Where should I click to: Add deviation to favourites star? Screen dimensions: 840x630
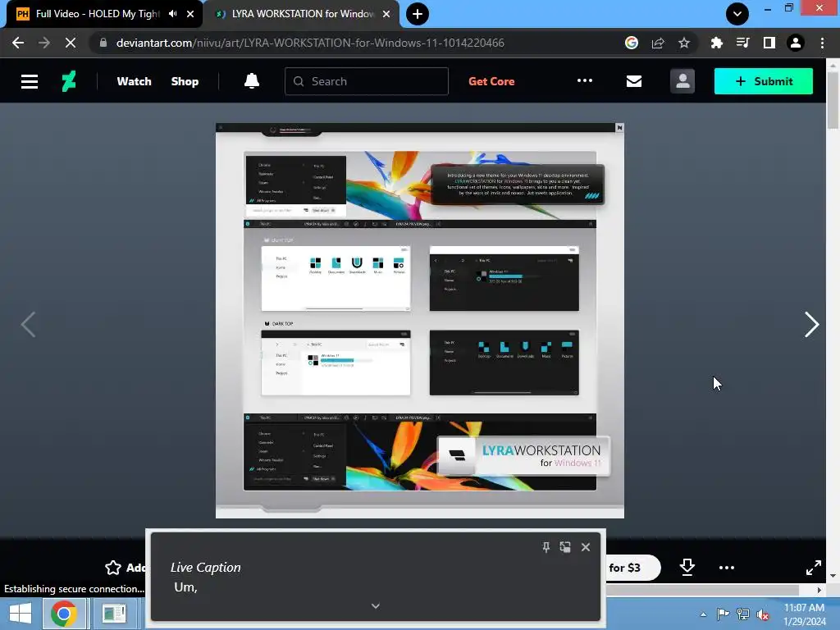tap(113, 568)
